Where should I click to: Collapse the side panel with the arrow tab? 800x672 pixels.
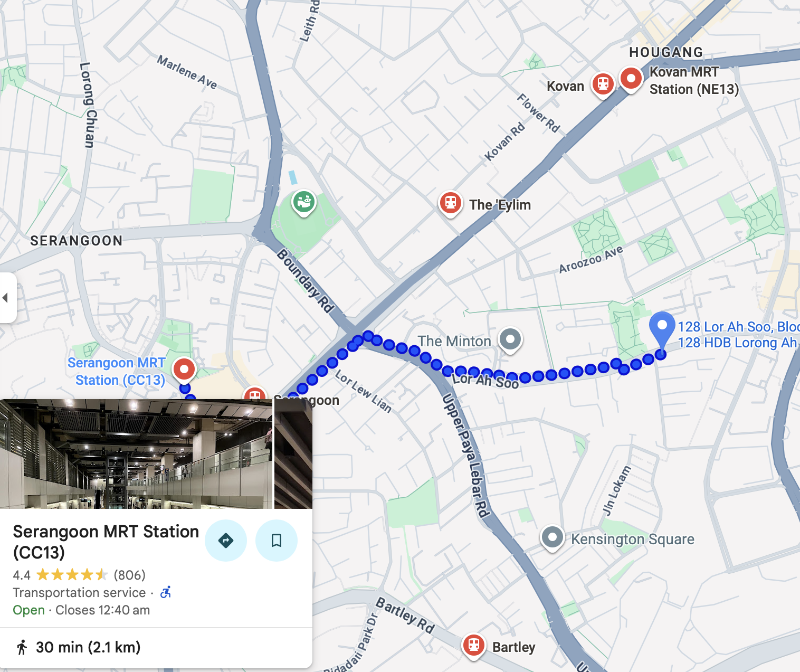coord(7,298)
